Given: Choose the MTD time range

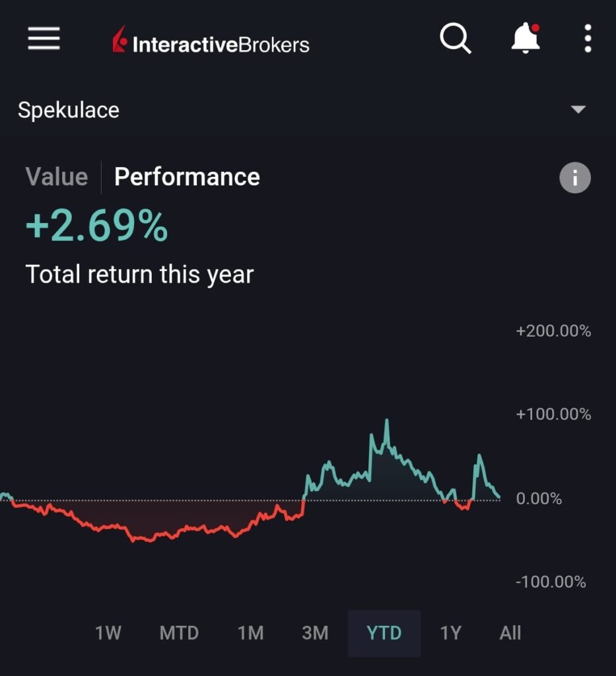Looking at the screenshot, I should 179,633.
